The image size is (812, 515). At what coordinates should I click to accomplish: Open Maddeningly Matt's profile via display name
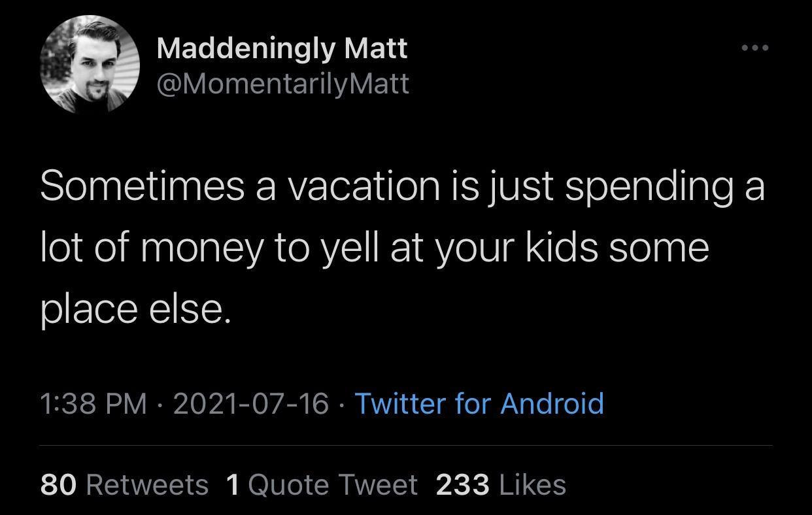tap(282, 48)
